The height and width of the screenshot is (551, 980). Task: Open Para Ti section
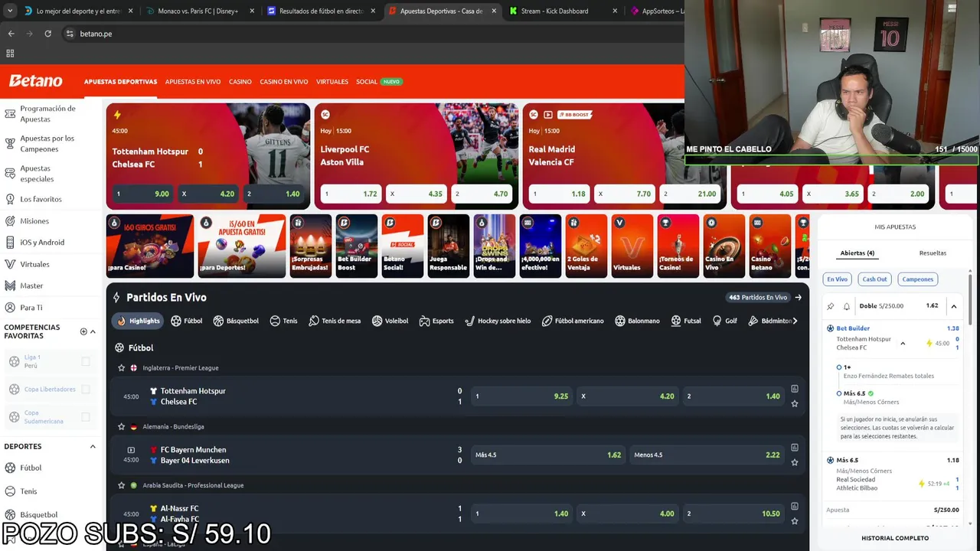tap(31, 308)
